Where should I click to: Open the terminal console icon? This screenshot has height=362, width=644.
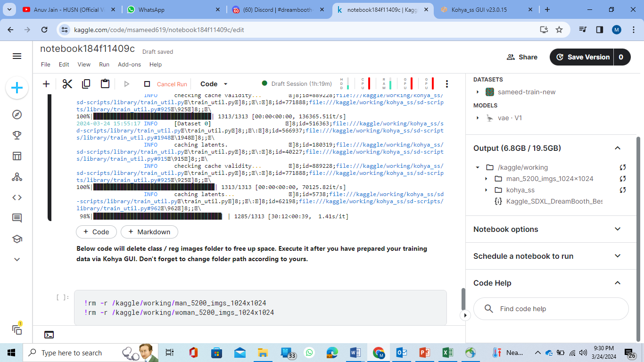(x=49, y=335)
